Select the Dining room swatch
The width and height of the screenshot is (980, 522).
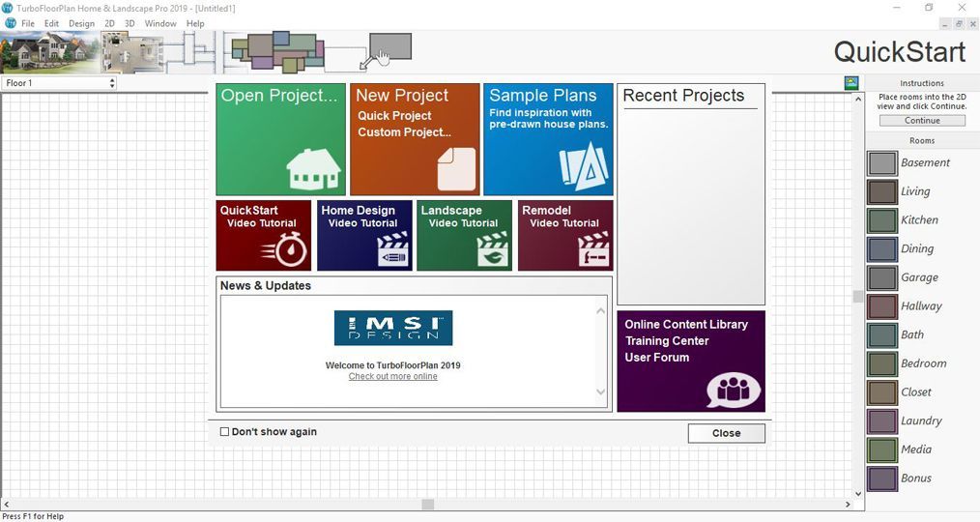[x=881, y=249]
